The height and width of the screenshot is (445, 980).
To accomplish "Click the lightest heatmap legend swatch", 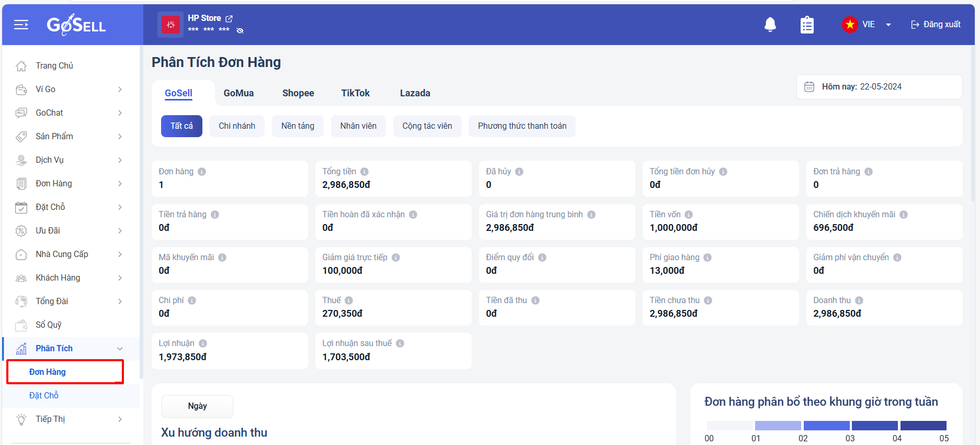I will pos(730,426).
